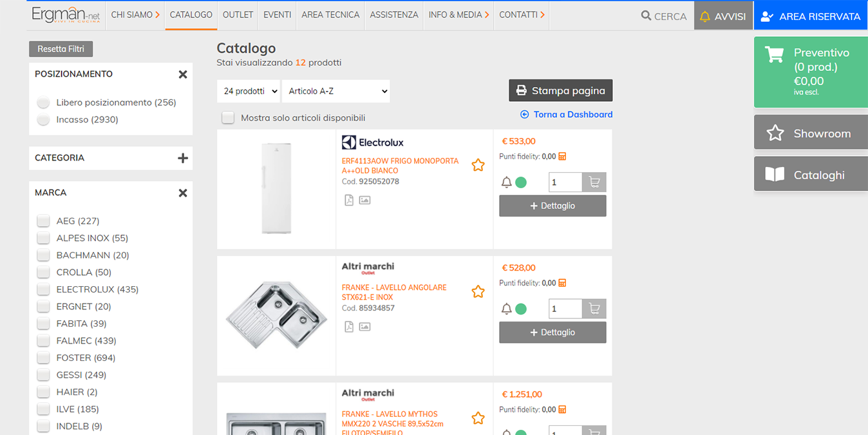This screenshot has height=435, width=868.
Task: Check the AEG brand filter
Action: point(43,221)
